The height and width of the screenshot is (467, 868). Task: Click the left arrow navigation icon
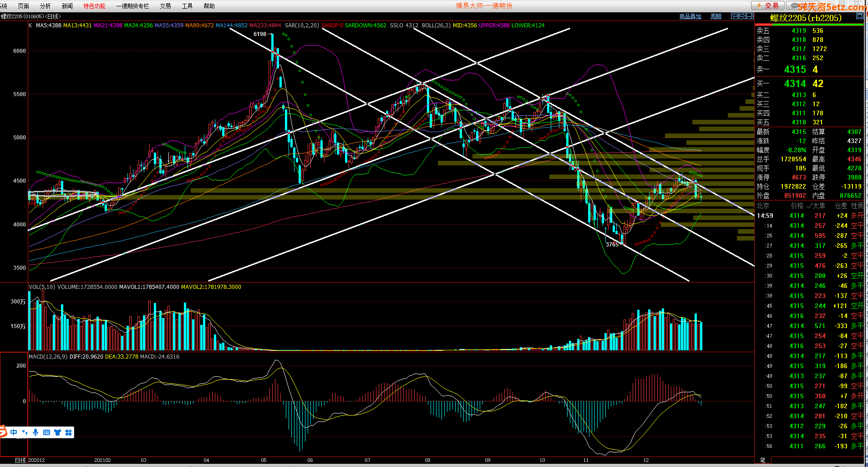click(734, 16)
